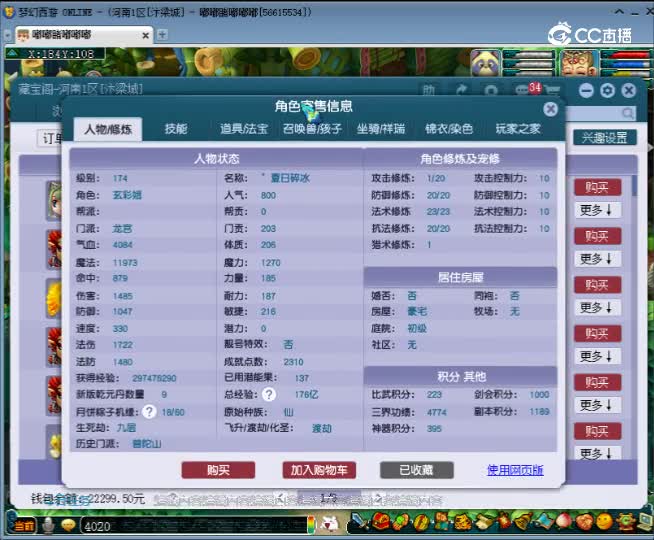The width and height of the screenshot is (654, 540).
Task: Click the red 购买 button below character info
Action: (218, 470)
